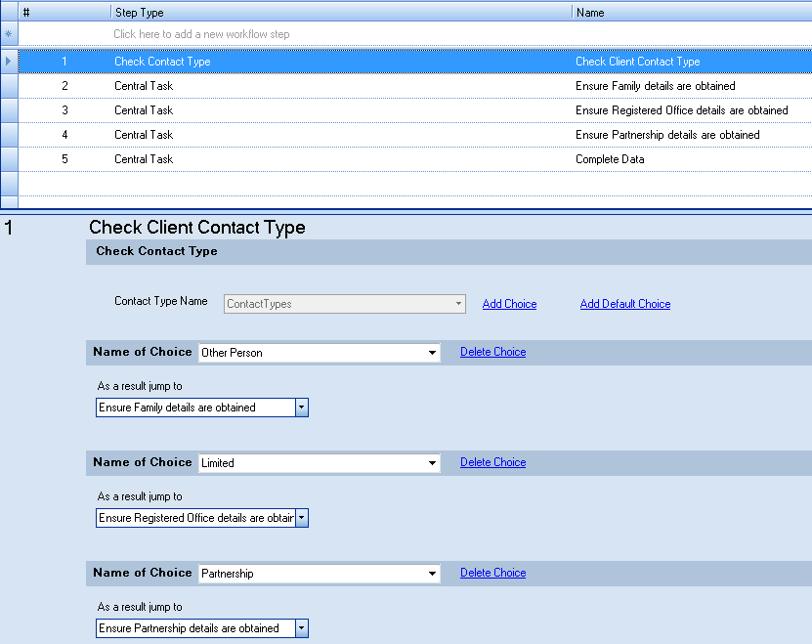Screen dimensions: 812x644
Task: Open jump-to dropdown showing Ensure Partnership details
Action: pos(302,628)
